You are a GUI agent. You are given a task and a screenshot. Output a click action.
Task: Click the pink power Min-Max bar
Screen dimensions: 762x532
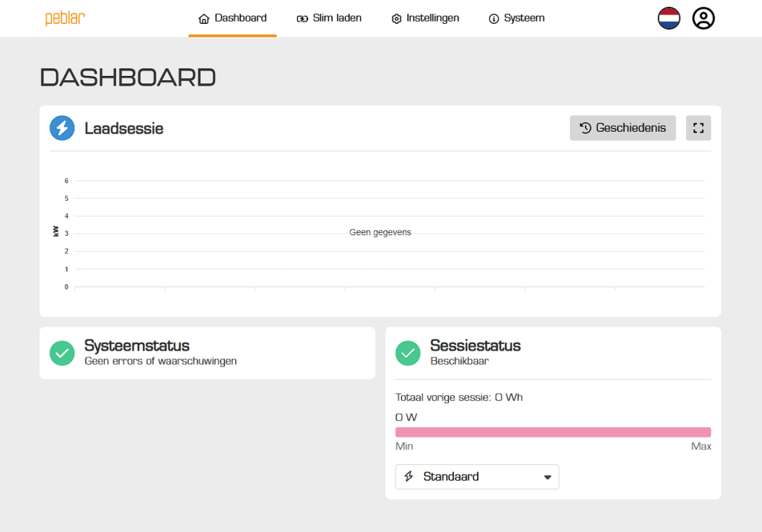553,432
